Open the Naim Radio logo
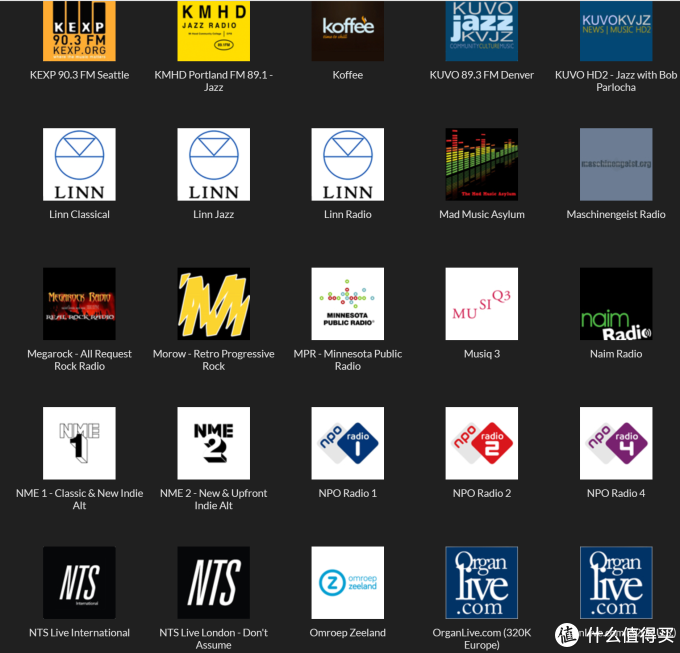The width and height of the screenshot is (680, 653). point(616,304)
